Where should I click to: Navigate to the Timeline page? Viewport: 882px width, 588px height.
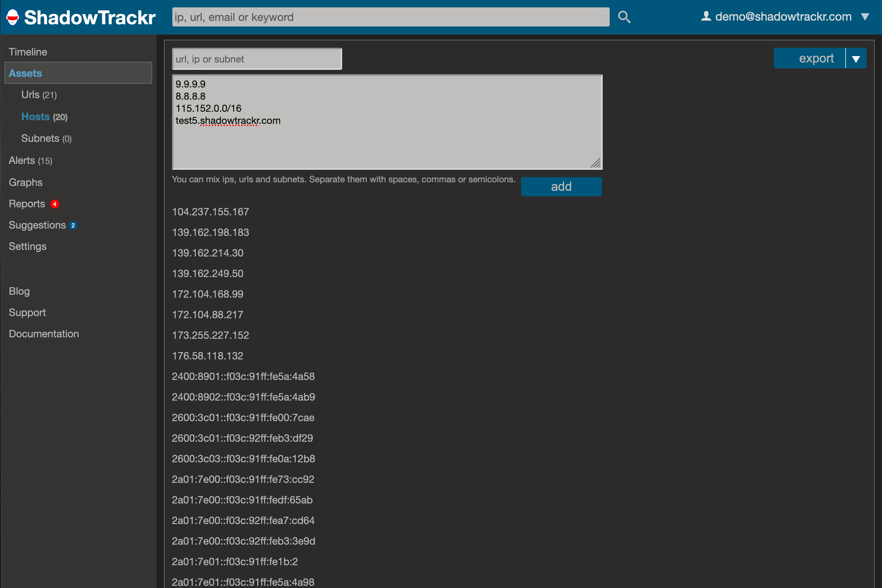[x=28, y=52]
